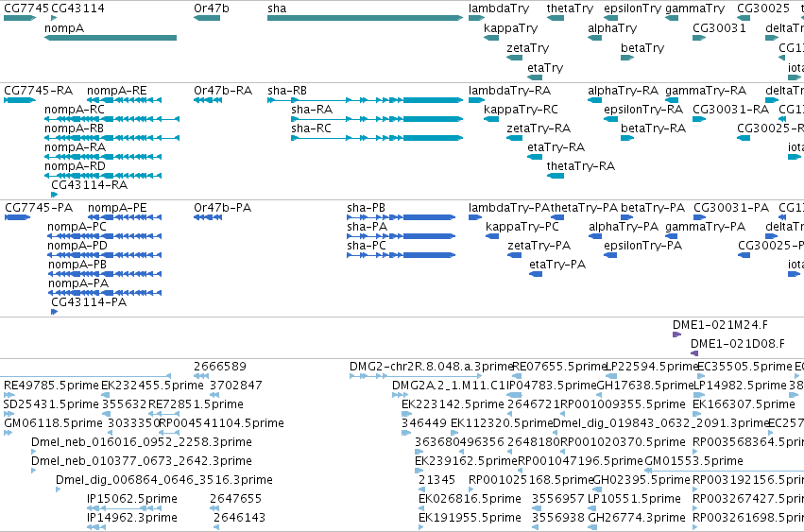Viewport: 804px width, 532px height.
Task: Click the DMG2-chr2R.8.048.a.3prime label
Action: coord(432,367)
